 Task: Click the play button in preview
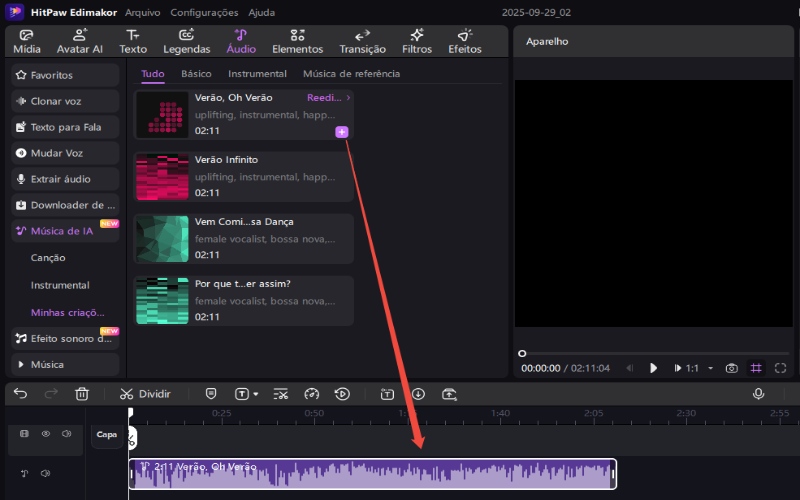[x=653, y=368]
